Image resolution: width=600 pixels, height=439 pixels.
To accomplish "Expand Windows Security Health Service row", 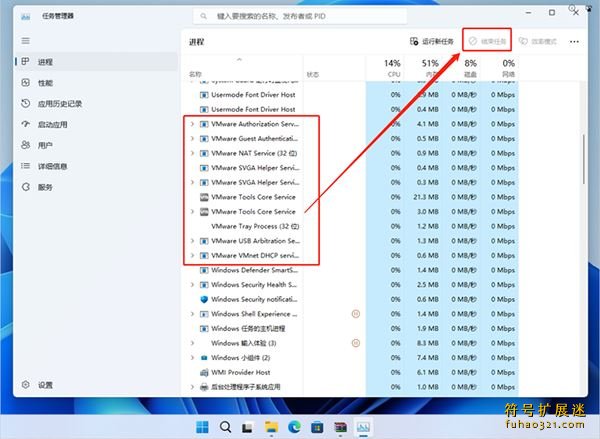I will [x=192, y=285].
